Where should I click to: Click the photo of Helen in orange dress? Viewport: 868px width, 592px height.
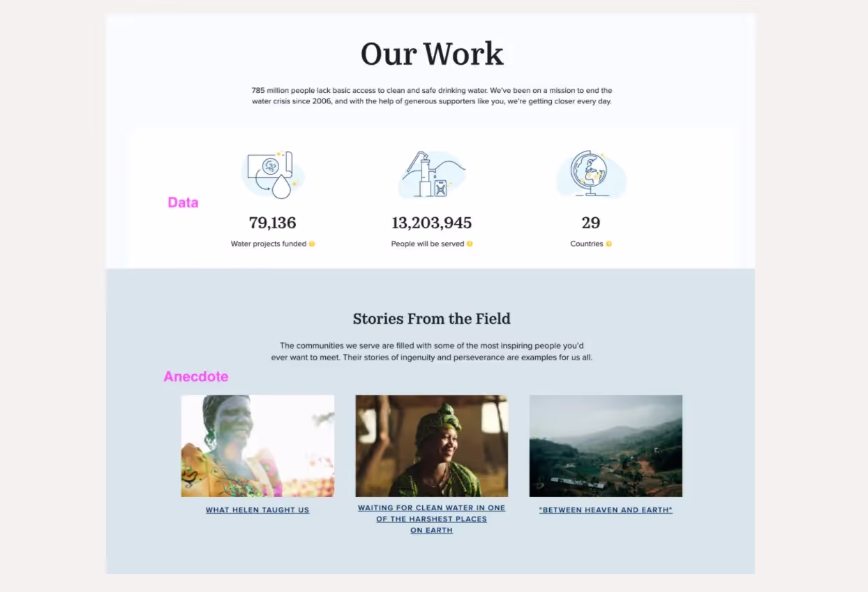tap(257, 445)
